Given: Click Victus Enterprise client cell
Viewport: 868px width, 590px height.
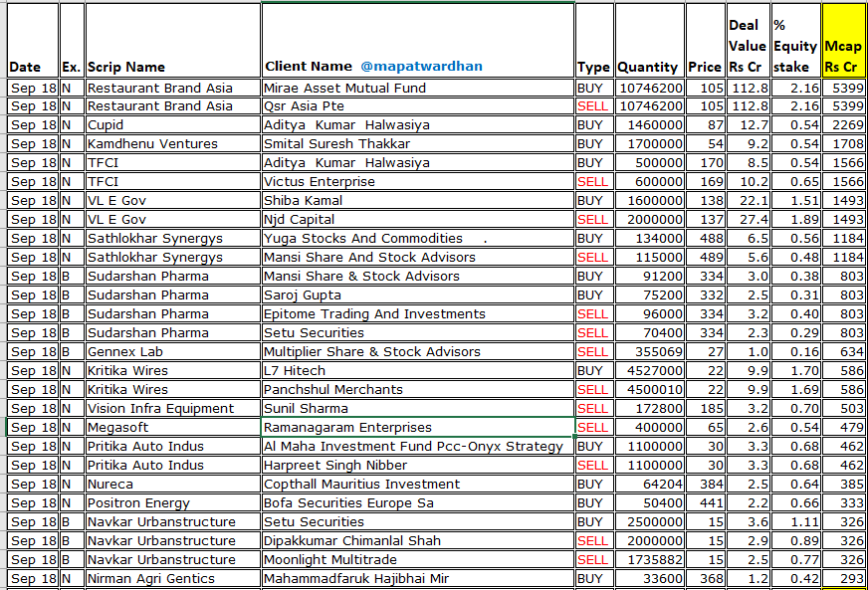Looking at the screenshot, I should tap(418, 182).
